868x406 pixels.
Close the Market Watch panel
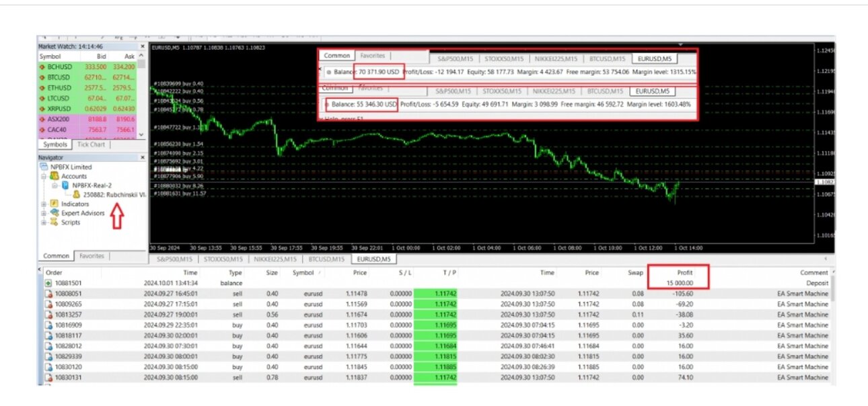(142, 46)
